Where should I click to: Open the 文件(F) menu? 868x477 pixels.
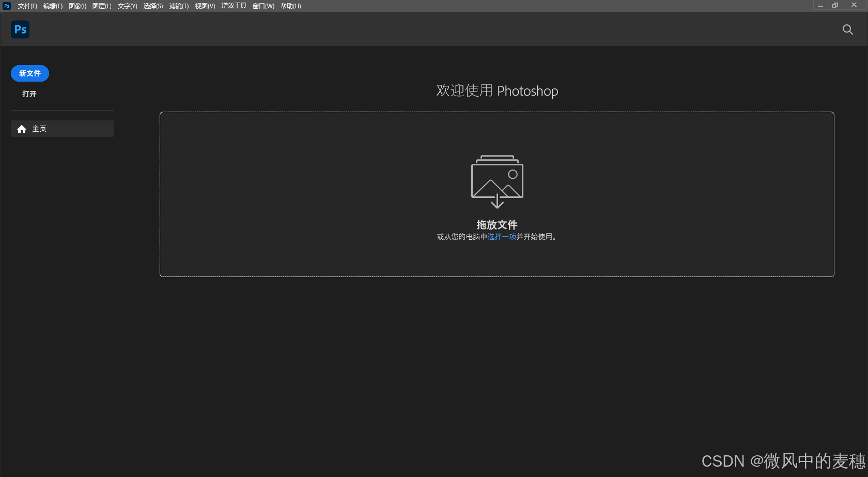pos(27,6)
